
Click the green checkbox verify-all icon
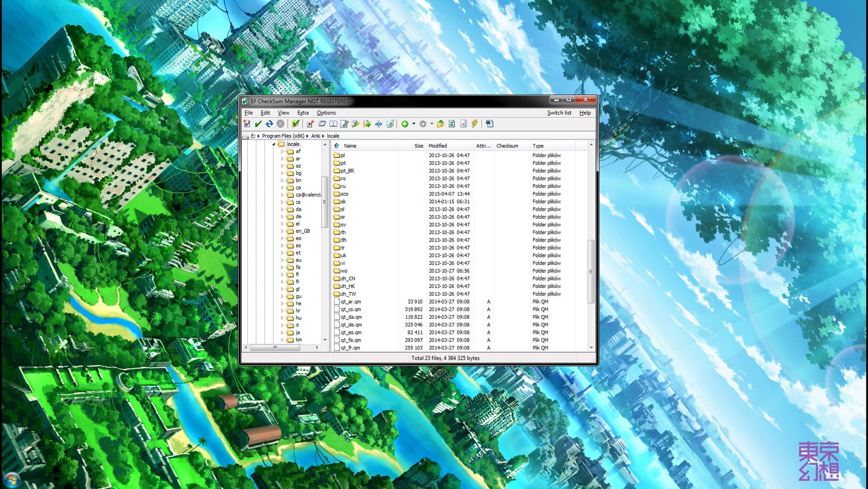[x=296, y=124]
